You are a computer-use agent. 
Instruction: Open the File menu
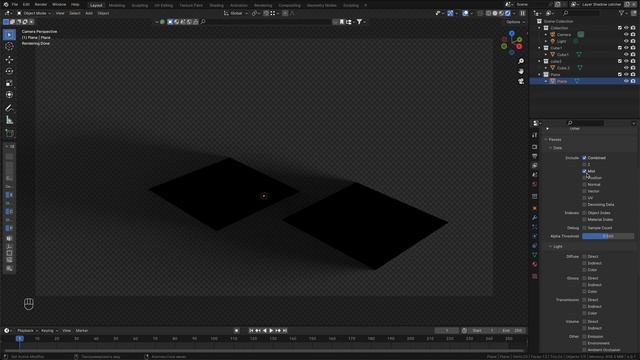pos(15,4)
